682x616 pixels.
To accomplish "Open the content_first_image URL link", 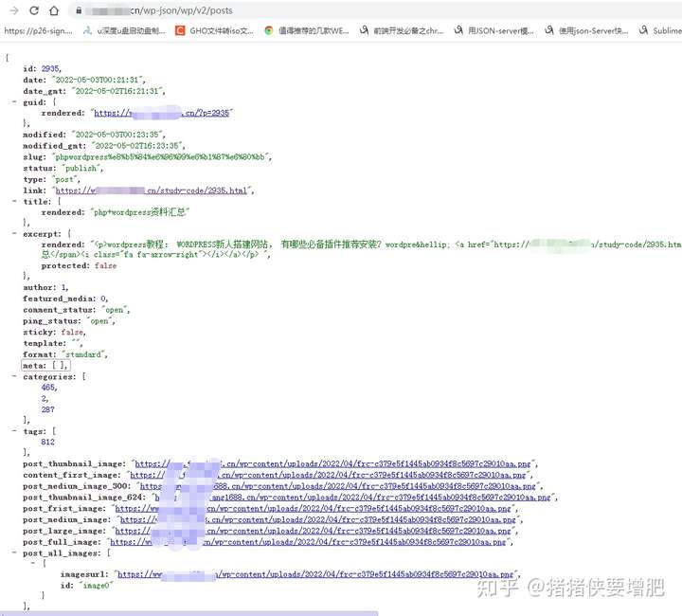I will [x=328, y=475].
